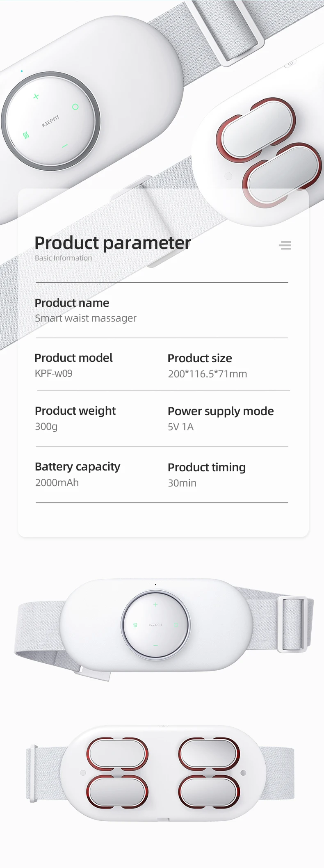Click the KEEPFIT logo on top dial
This screenshot has height=868, width=324.
(x=51, y=121)
